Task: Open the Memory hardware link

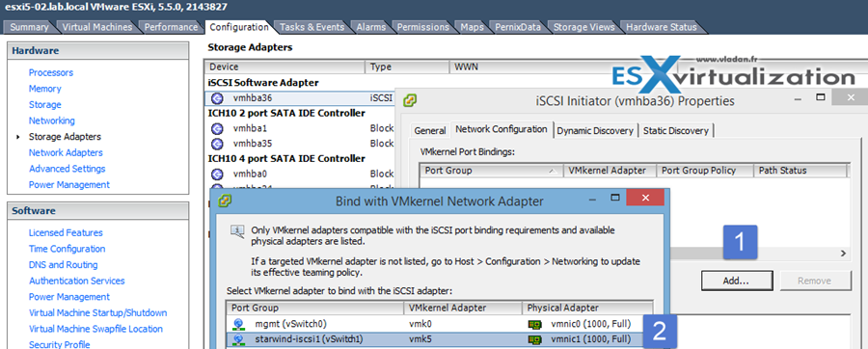Action: click(44, 89)
